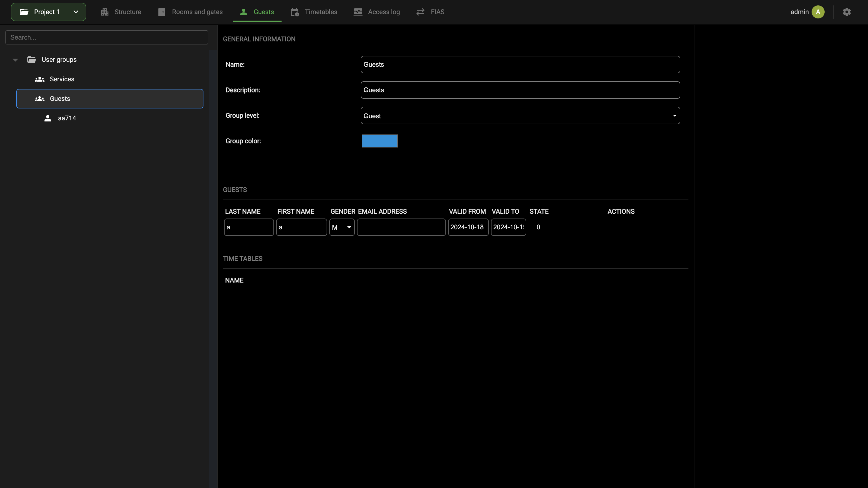The image size is (868, 488).
Task: Edit the First name field in guests table
Action: click(301, 227)
